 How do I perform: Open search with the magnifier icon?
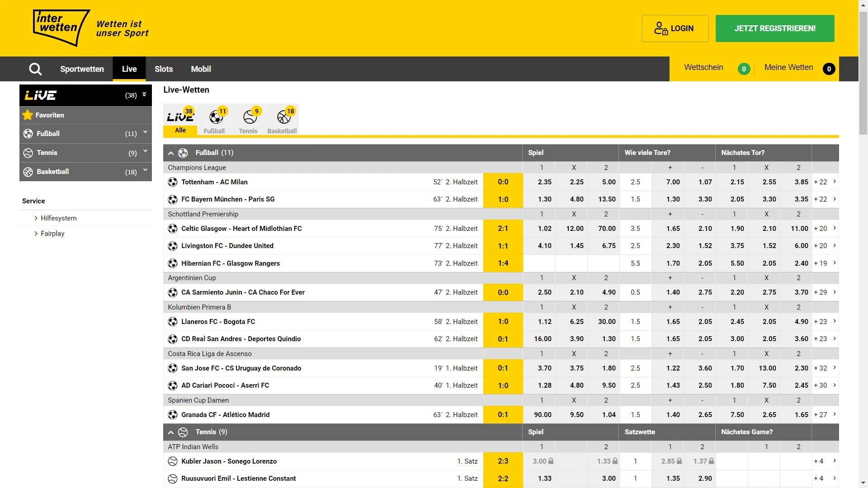35,69
